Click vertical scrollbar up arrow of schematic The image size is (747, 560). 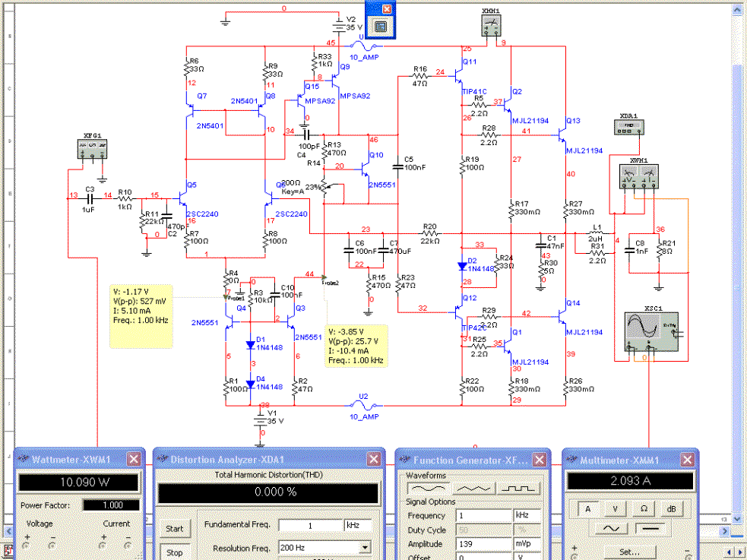(736, 8)
